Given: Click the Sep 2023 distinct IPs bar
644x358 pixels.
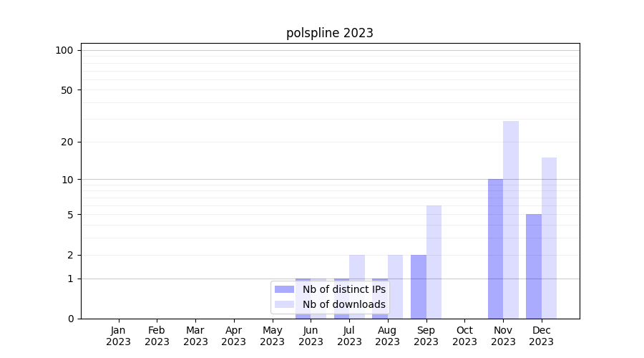Looking at the screenshot, I should pos(419,286).
